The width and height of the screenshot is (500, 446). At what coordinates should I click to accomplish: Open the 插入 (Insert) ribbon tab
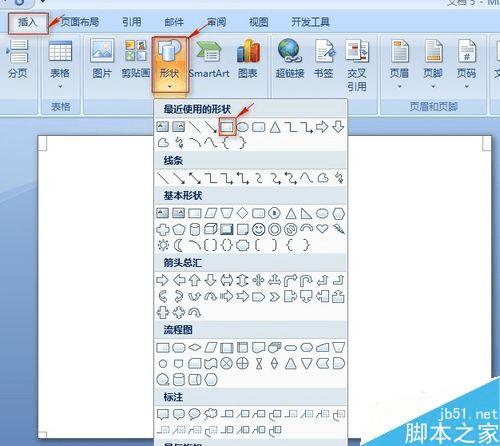(28, 23)
